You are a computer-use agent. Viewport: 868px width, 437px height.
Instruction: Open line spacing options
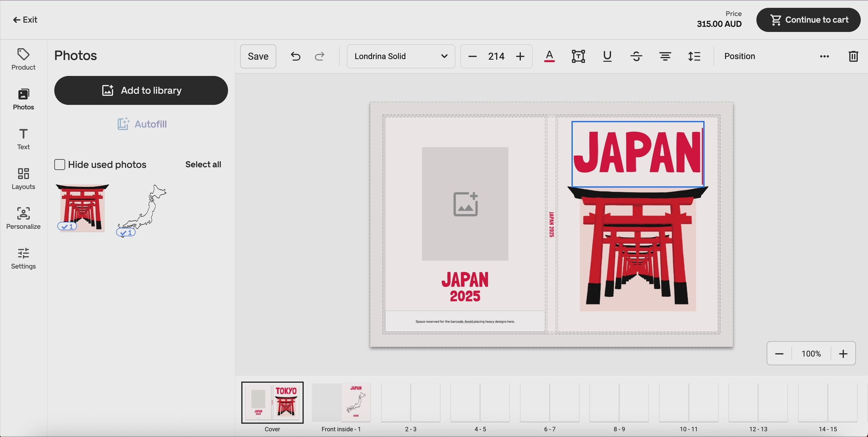point(694,56)
